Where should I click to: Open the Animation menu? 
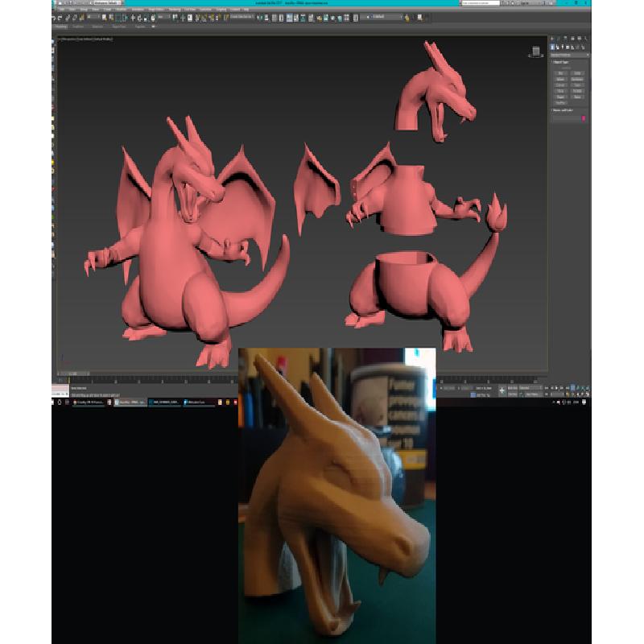138,10
